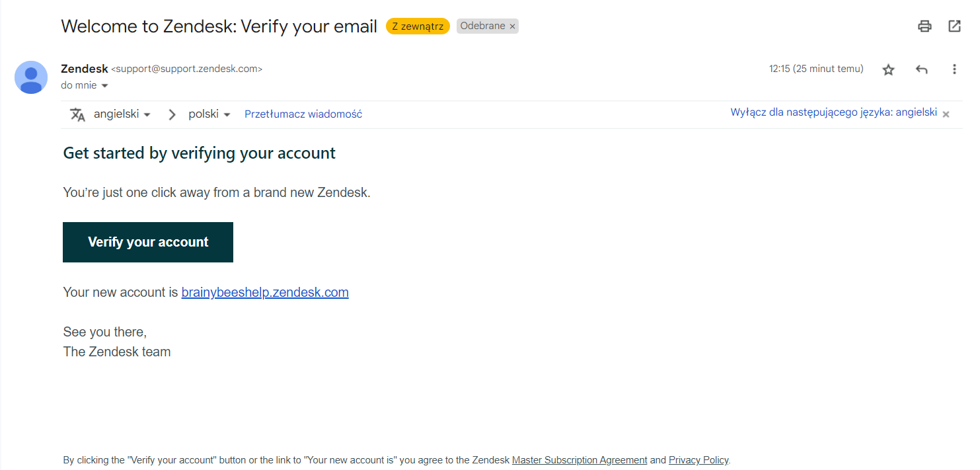980x470 pixels.
Task: Click the translate language icon
Action: click(78, 114)
